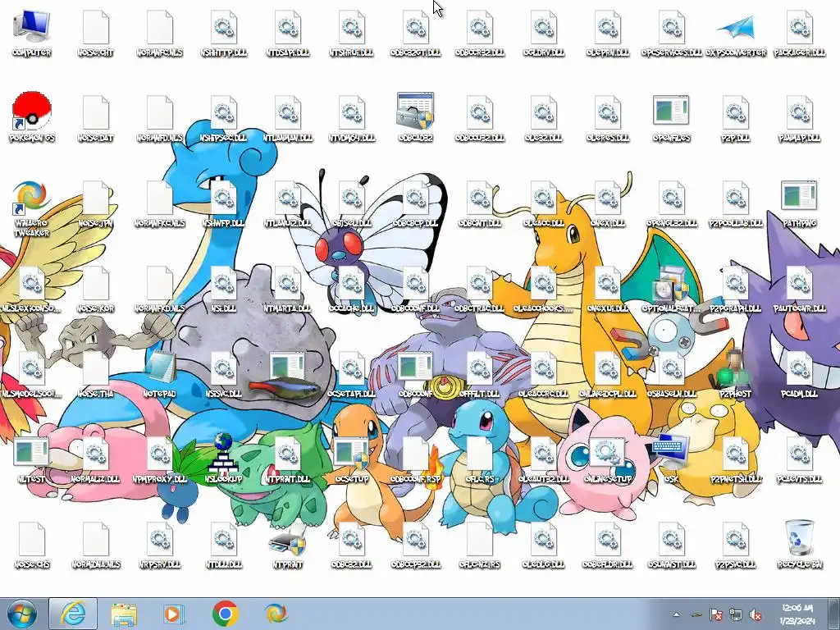Select the NRPSRV.DLL file icon
Viewport: 840px width, 630px height.
[x=160, y=538]
